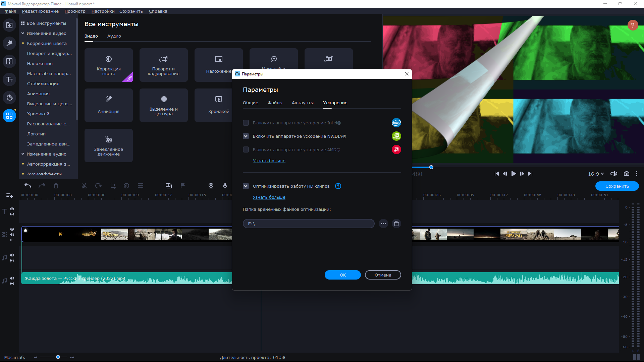Viewport: 644px width, 362px height.
Task: Open folder browse dialog with three-dots button
Action: 383,224
